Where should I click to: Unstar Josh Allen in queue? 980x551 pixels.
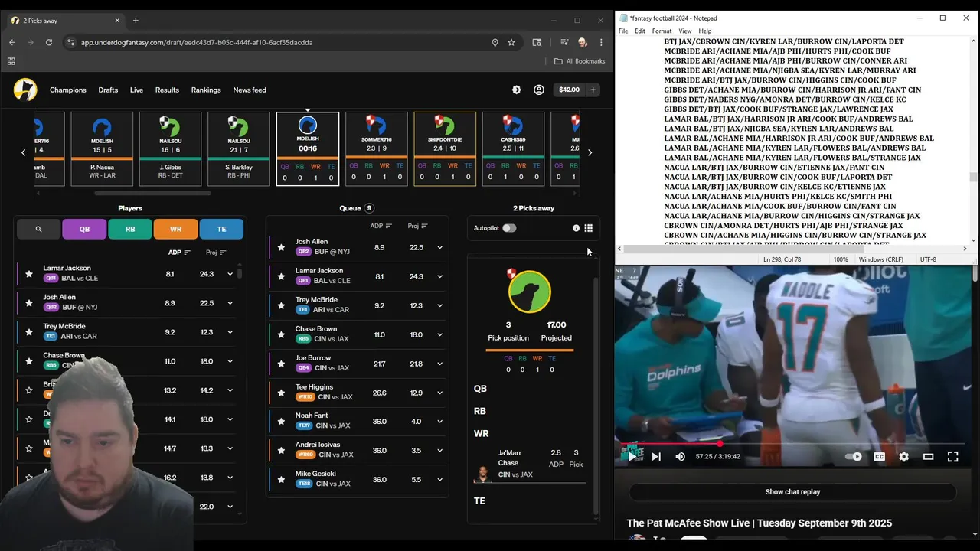tap(281, 248)
